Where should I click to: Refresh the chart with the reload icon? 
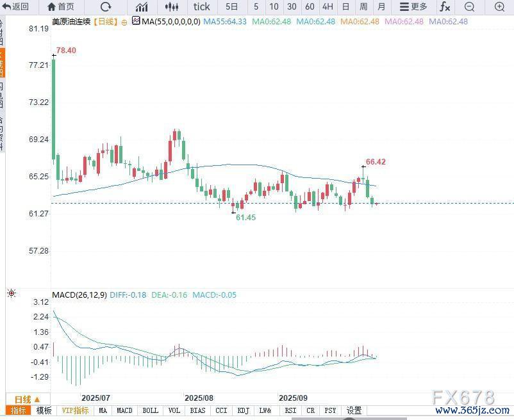(x=106, y=7)
